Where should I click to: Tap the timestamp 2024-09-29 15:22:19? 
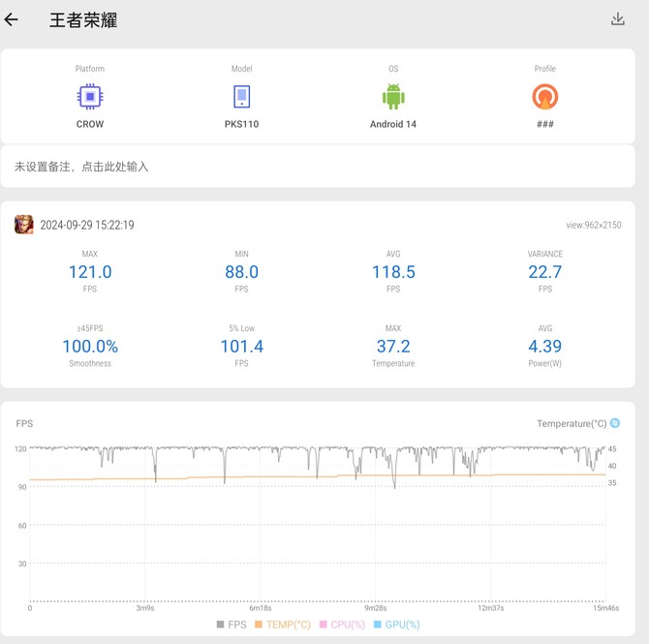pos(87,225)
